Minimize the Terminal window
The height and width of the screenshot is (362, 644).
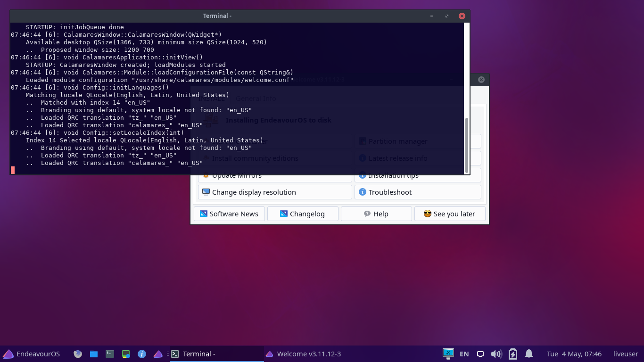pos(432,16)
